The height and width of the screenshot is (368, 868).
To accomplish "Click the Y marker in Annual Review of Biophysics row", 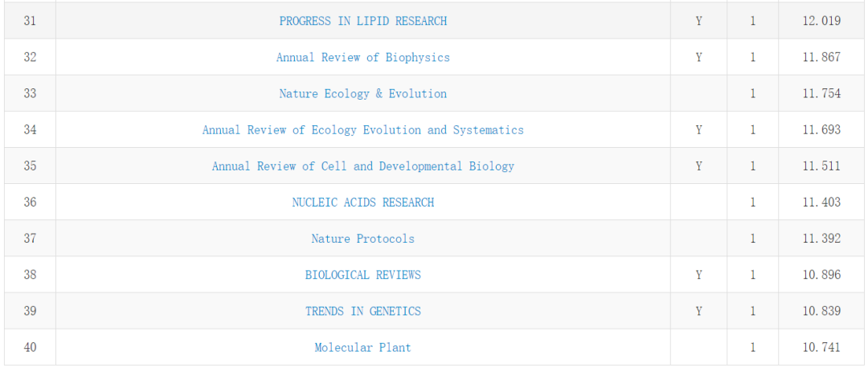I will point(698,58).
